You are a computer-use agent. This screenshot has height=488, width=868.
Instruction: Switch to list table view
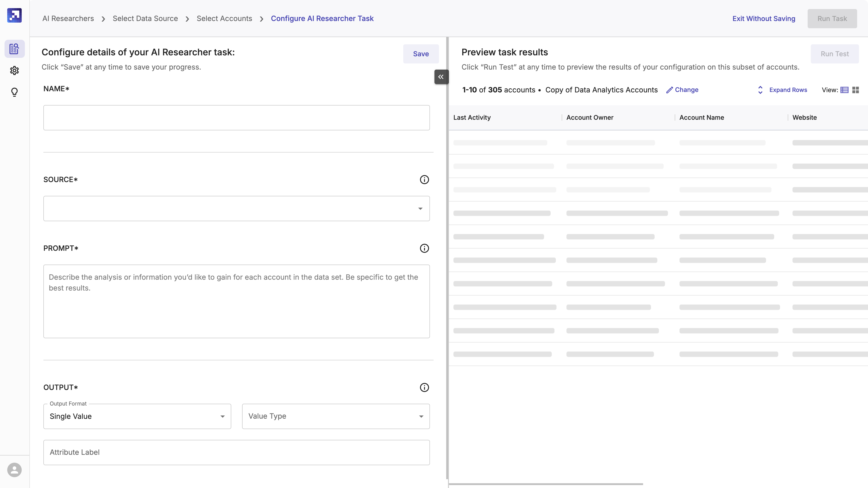click(844, 90)
